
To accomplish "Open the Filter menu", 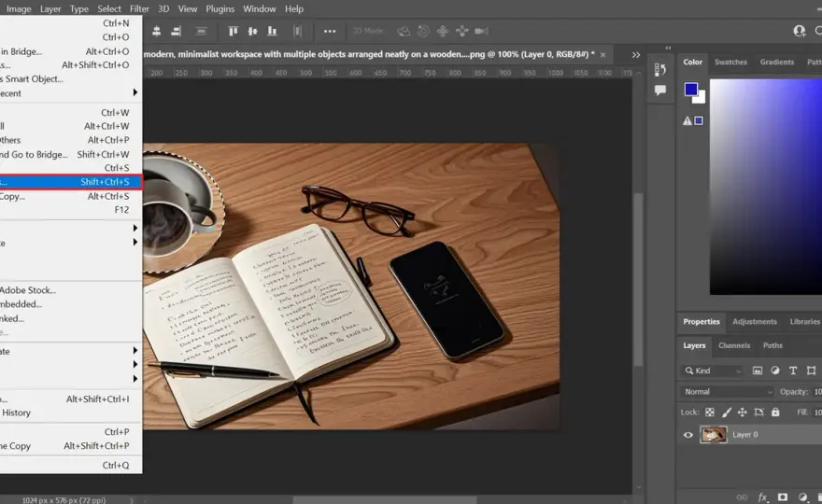I will pyautogui.click(x=139, y=9).
